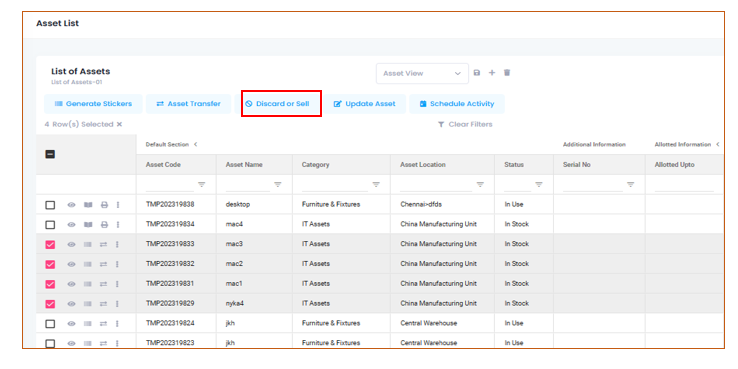Uncheck the mac3 row checkbox

pos(50,245)
